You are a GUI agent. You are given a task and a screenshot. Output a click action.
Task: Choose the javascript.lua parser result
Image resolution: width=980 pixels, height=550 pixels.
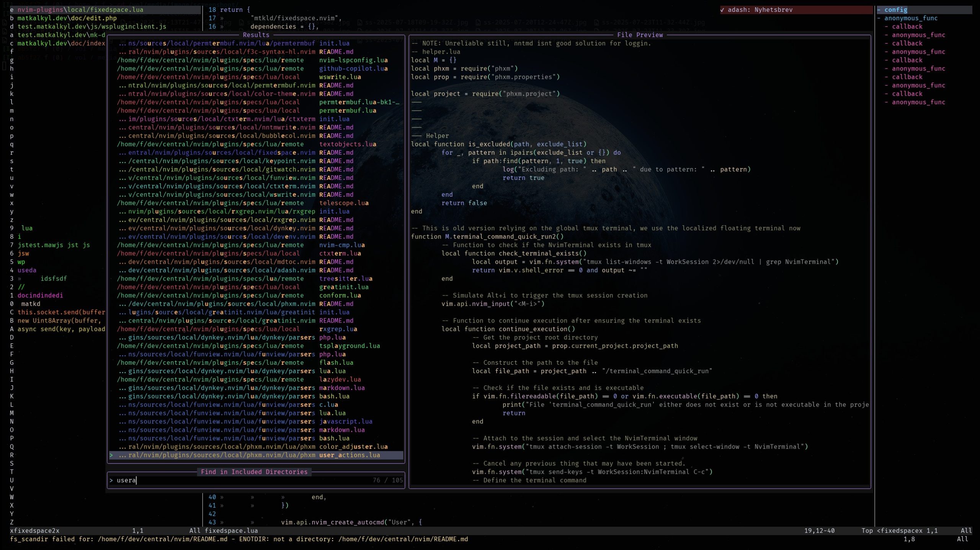point(256,421)
